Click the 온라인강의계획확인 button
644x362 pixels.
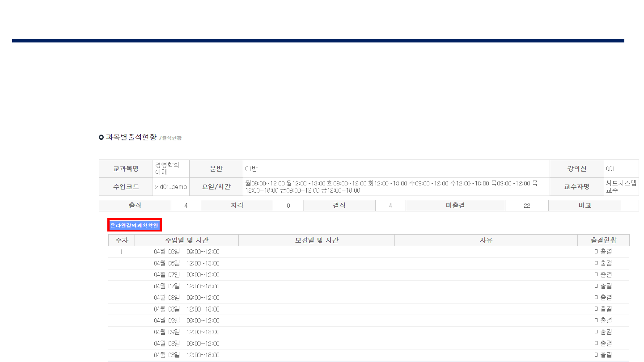(134, 225)
